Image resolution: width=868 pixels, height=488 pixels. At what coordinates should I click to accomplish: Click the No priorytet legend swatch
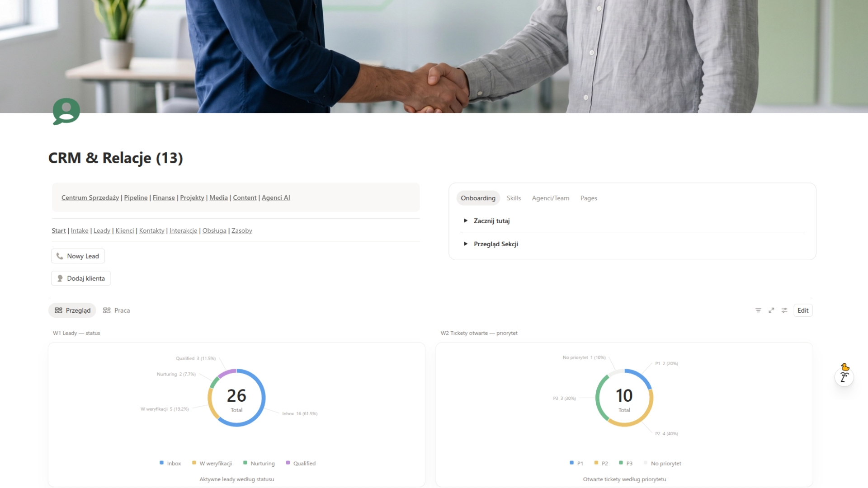646,463
